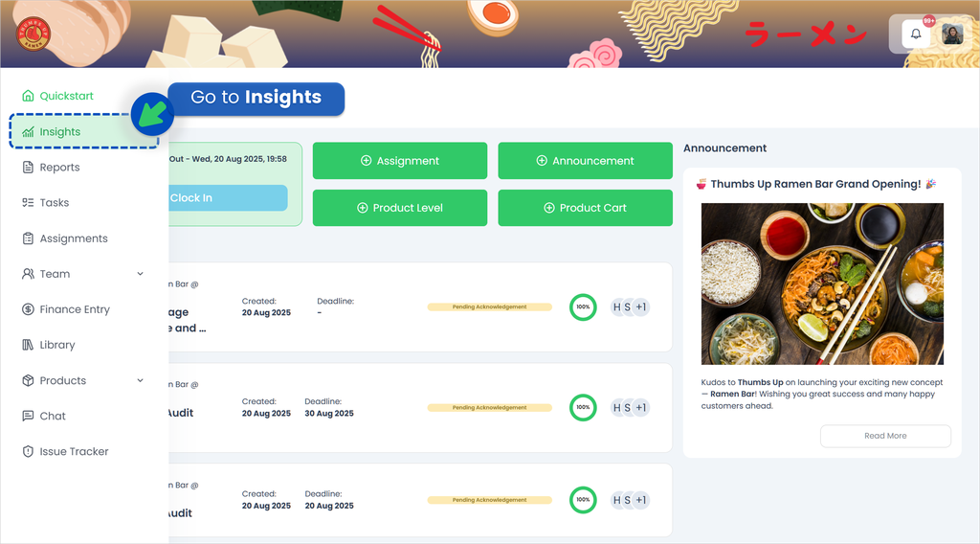Image resolution: width=980 pixels, height=544 pixels.
Task: Click the notification bell icon
Action: (x=916, y=34)
